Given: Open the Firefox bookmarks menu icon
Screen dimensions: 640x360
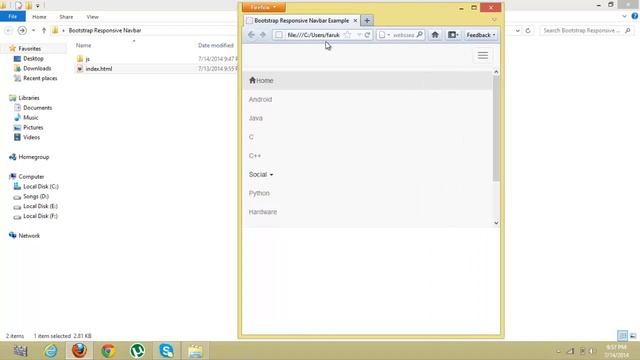Looking at the screenshot, I should click(x=453, y=35).
